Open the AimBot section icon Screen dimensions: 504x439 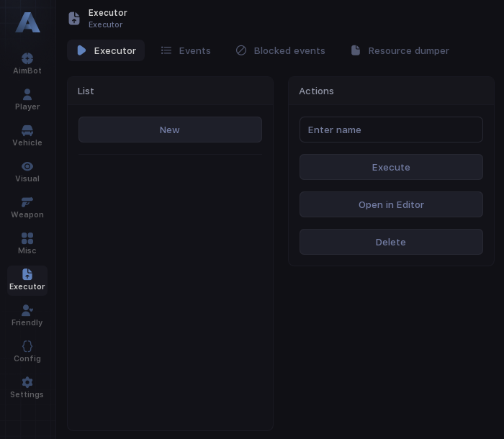(27, 58)
